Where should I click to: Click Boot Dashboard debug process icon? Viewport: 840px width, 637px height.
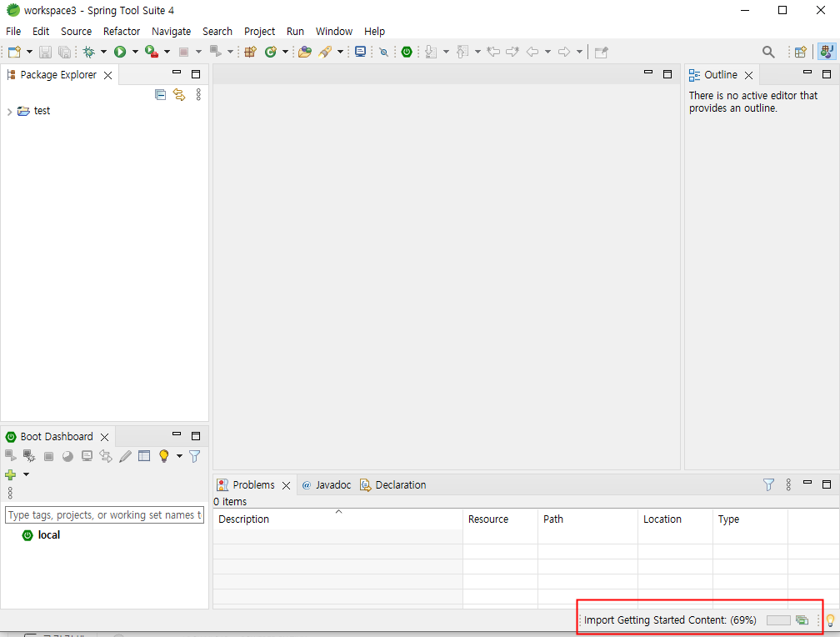coord(29,456)
